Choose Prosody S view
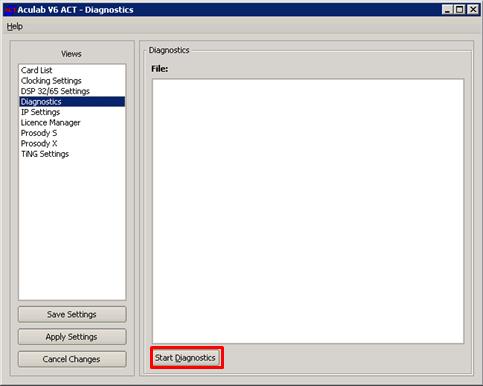 point(72,133)
